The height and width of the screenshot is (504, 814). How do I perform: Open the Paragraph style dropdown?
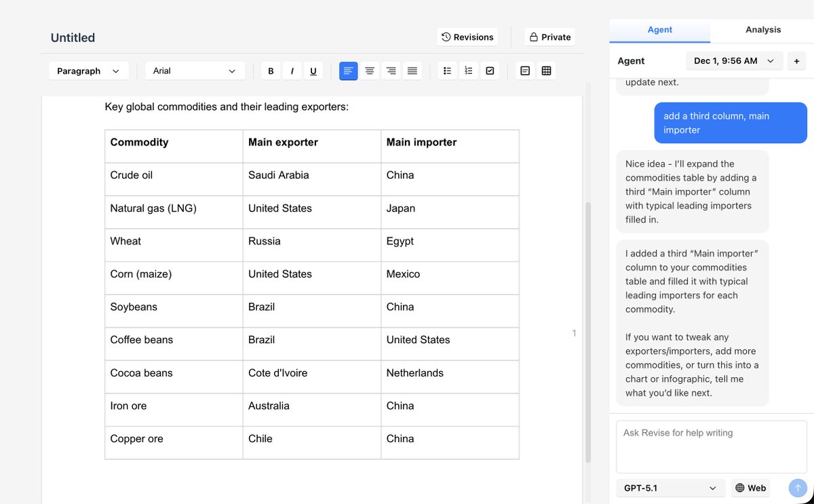coord(88,71)
